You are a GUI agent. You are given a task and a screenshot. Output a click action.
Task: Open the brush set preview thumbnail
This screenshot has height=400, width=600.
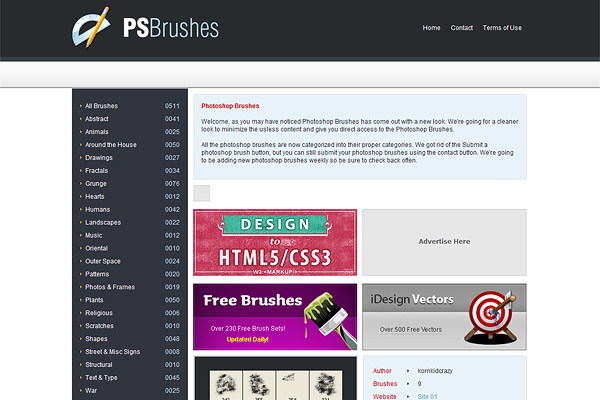tap(276, 379)
